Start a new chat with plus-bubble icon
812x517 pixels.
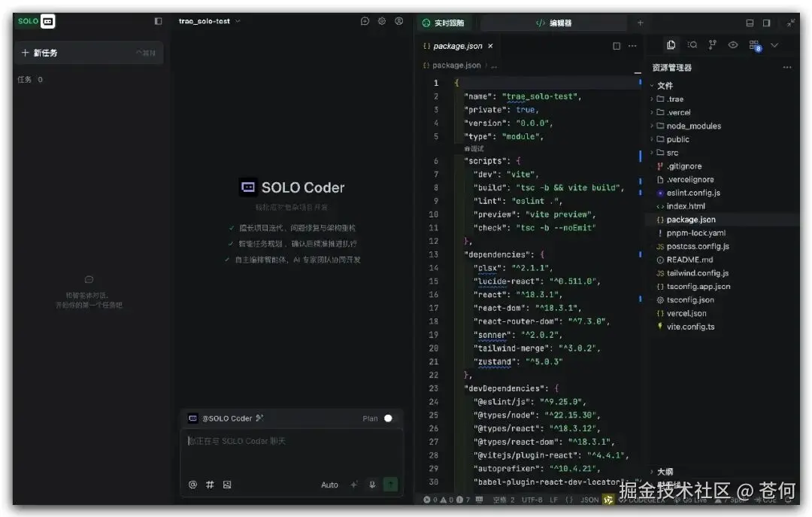tap(365, 21)
